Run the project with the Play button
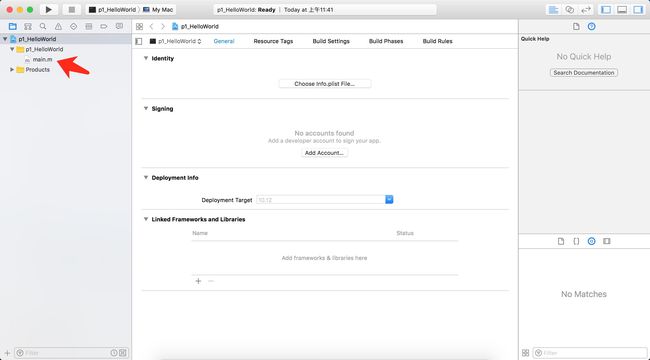 (49, 10)
